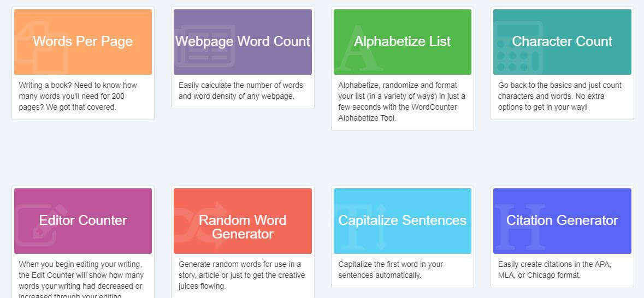Select the Editor Counter title
The image size is (644, 298).
[x=83, y=220]
